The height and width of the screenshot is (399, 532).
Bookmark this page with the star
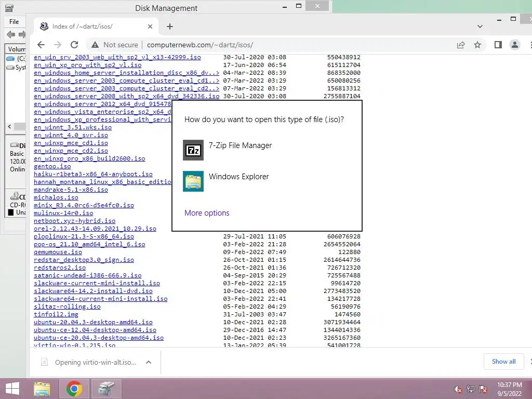click(477, 45)
